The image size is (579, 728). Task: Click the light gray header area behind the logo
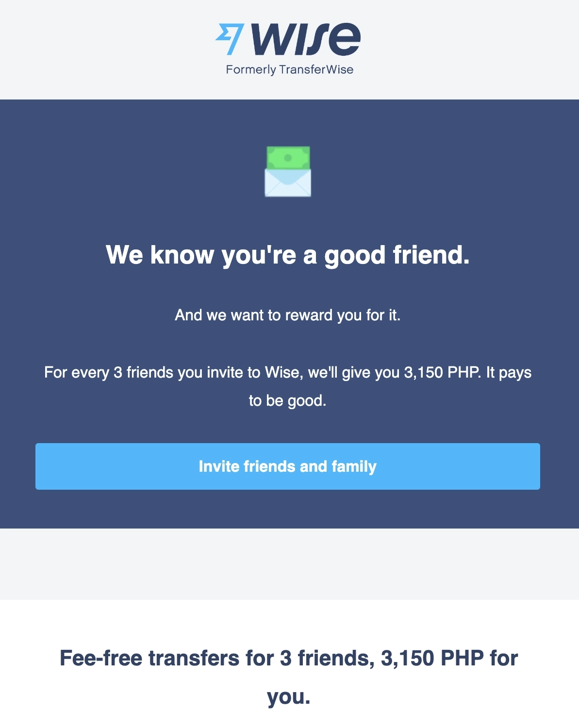pyautogui.click(x=73, y=49)
